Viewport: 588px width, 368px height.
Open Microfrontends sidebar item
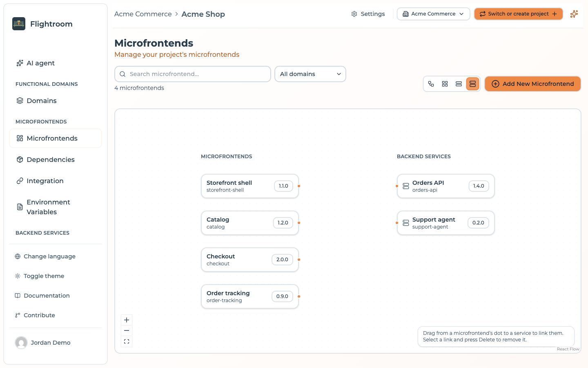pyautogui.click(x=56, y=138)
